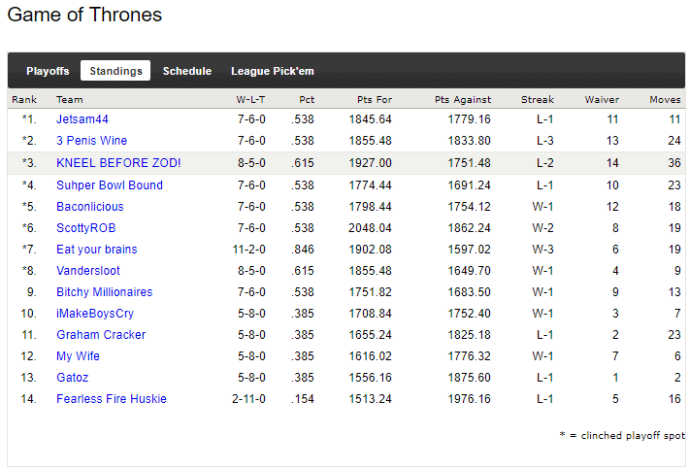Image resolution: width=689 pixels, height=469 pixels.
Task: Click Pts For value 1708.84
Action: 370,313
